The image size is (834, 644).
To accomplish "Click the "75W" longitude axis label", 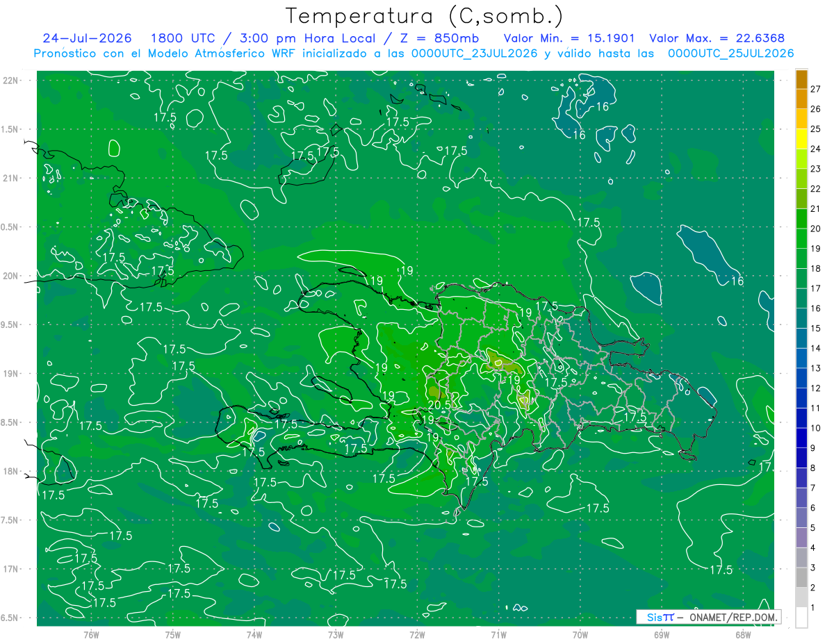I will [x=173, y=635].
